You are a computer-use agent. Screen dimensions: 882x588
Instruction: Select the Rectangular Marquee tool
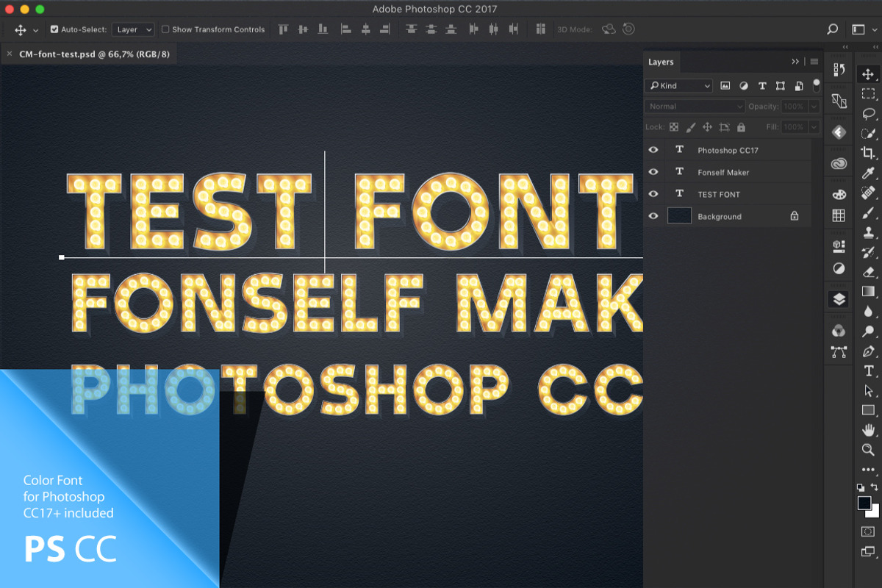868,94
